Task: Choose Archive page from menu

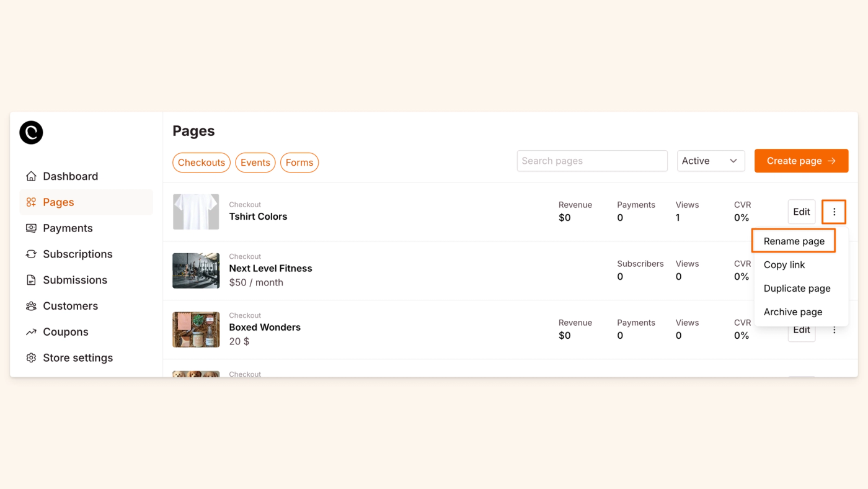Action: pos(793,312)
